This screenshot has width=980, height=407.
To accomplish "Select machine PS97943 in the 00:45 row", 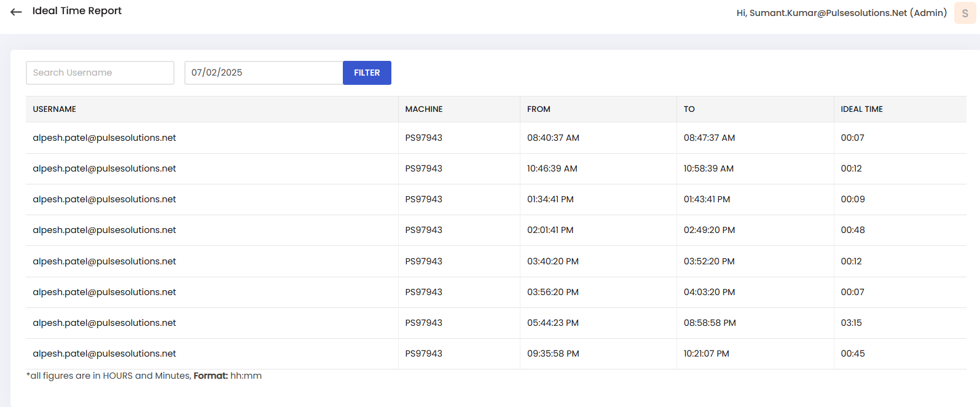I will [423, 354].
